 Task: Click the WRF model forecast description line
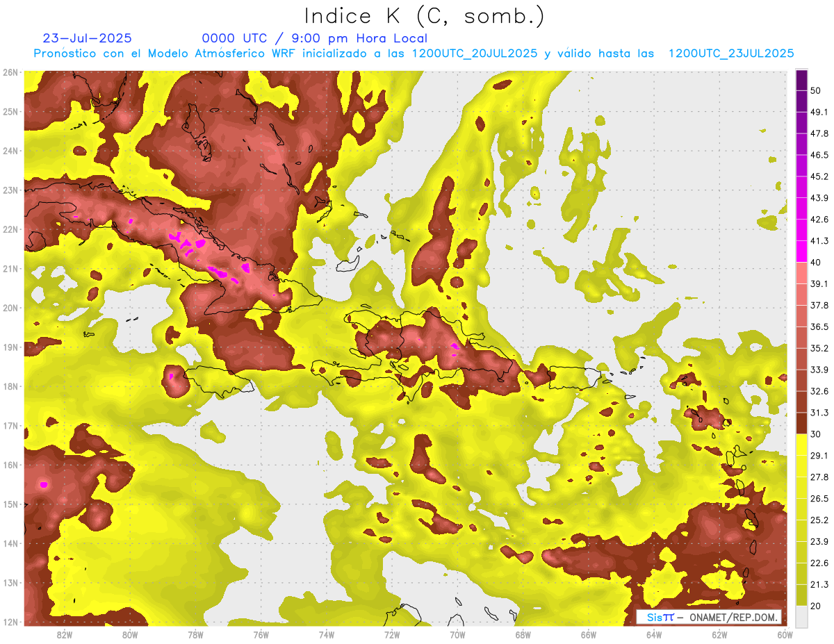tap(414, 53)
